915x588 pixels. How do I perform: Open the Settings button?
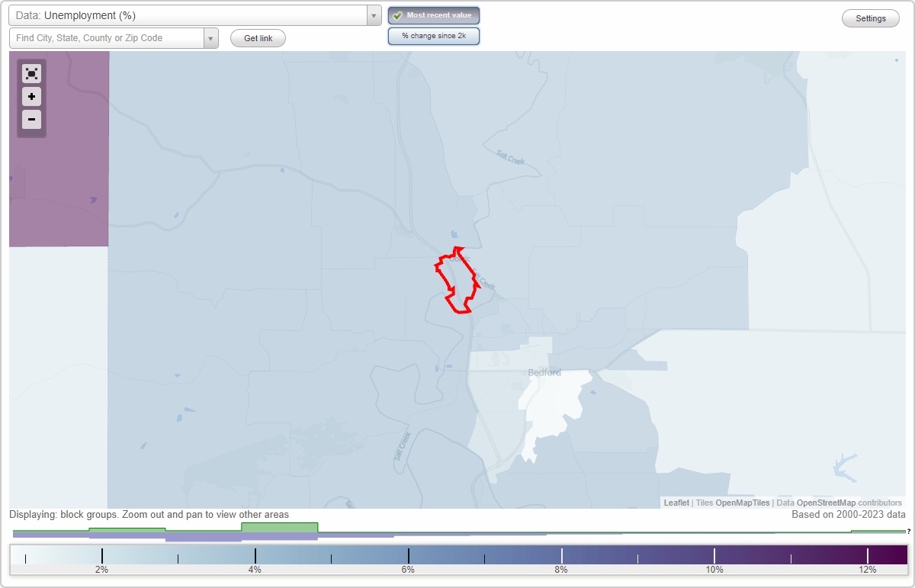tap(871, 19)
